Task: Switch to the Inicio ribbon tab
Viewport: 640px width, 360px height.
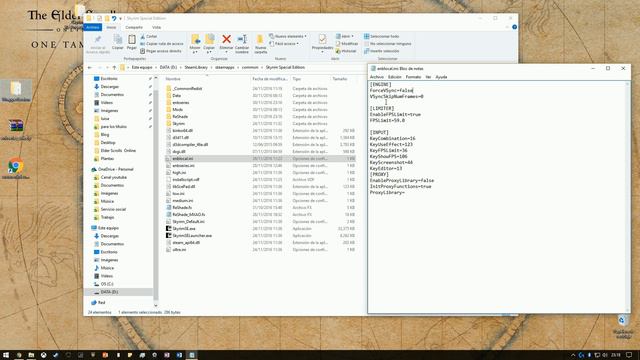Action: [x=111, y=27]
